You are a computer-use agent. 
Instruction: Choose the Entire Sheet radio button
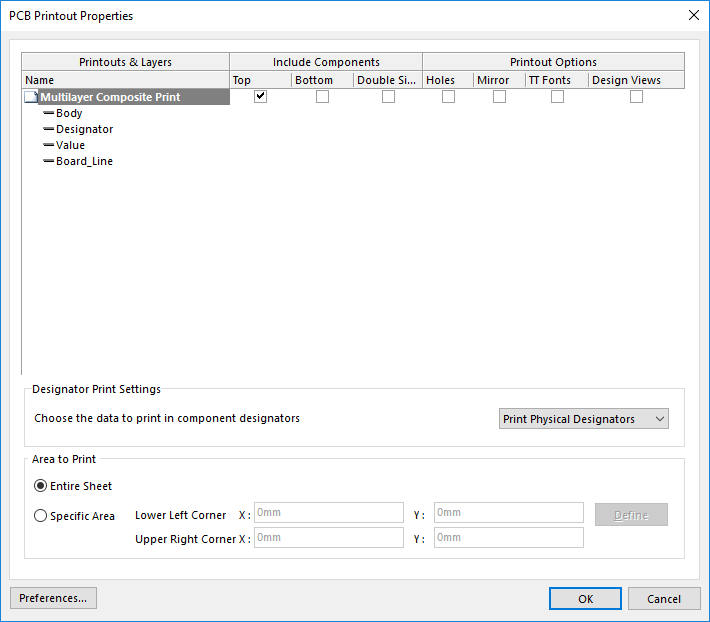click(x=41, y=486)
